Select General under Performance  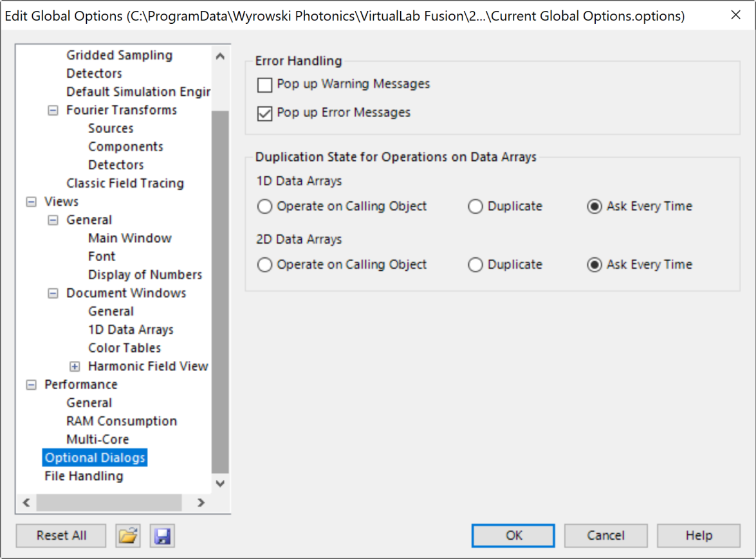[89, 403]
